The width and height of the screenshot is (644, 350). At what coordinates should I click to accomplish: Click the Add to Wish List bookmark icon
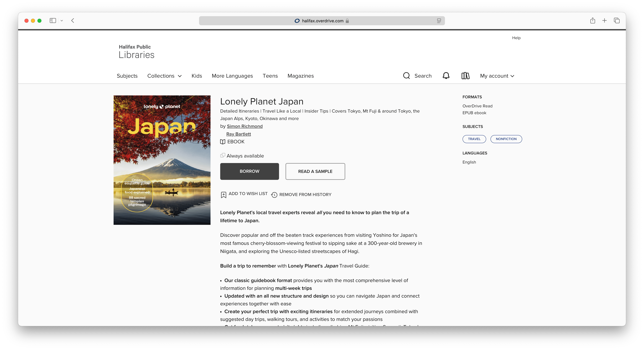(223, 195)
